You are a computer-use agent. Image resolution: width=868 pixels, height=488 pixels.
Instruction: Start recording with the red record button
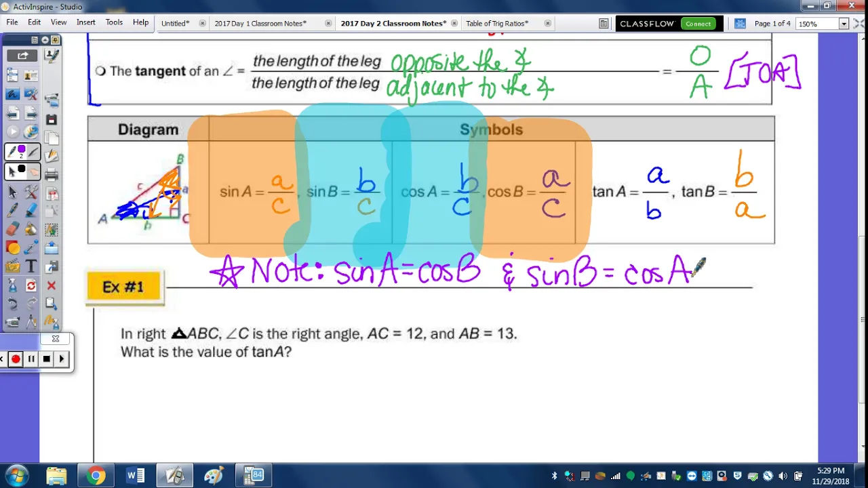point(16,359)
